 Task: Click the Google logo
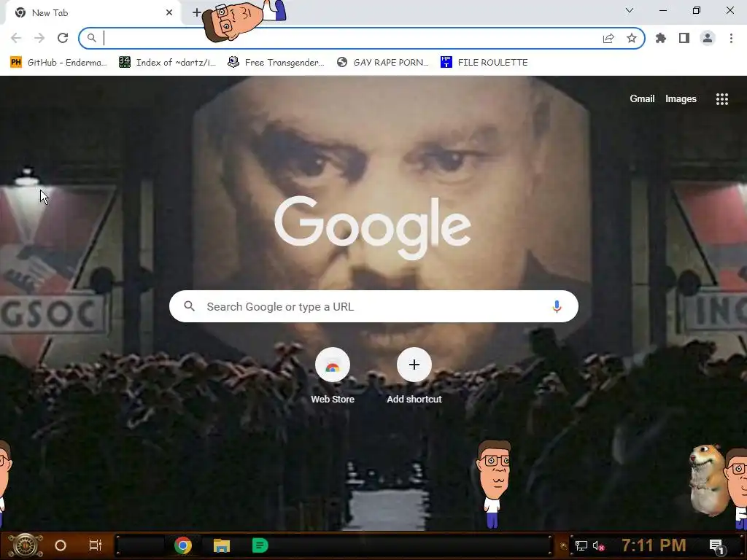point(373,227)
